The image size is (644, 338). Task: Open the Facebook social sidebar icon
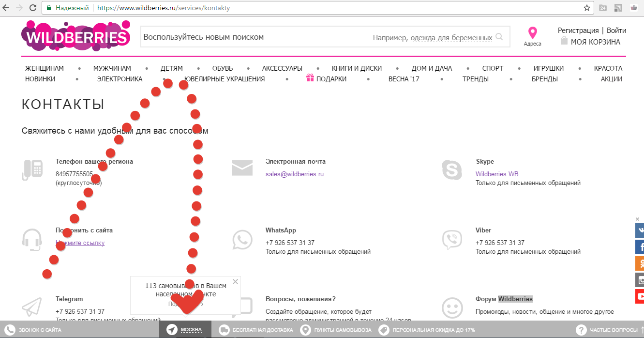(x=640, y=247)
